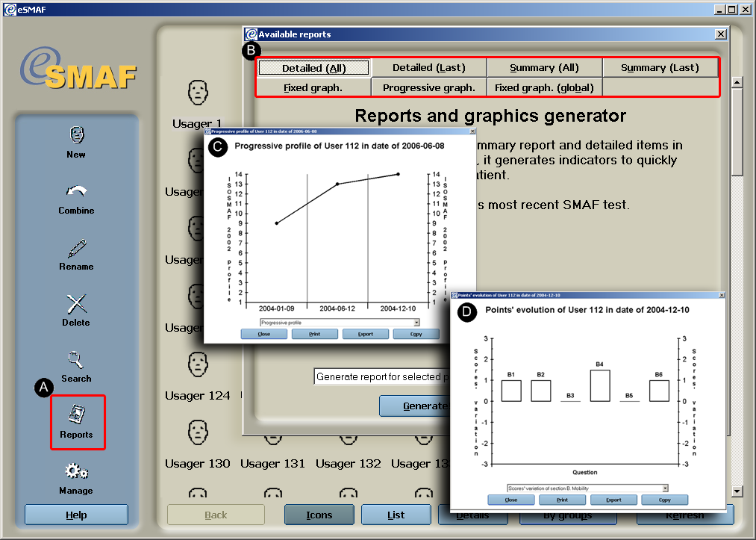
Task: Click Close in the Points' evolution window
Action: pyautogui.click(x=511, y=500)
